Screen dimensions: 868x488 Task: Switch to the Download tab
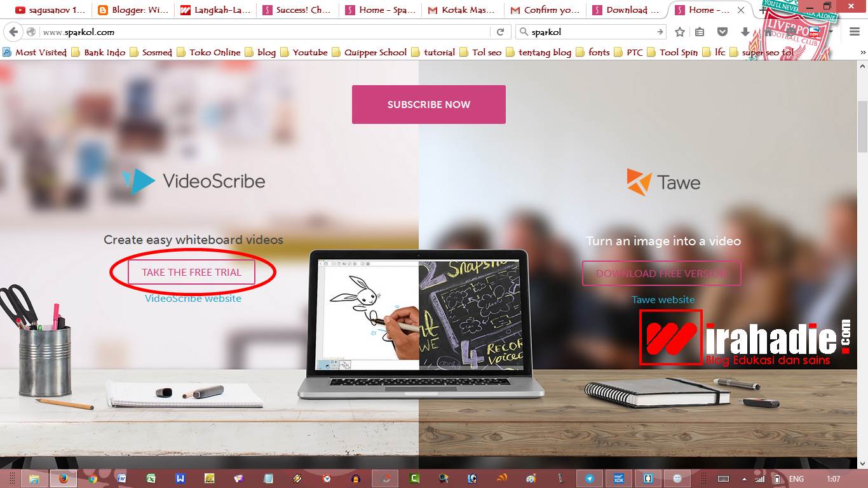tap(628, 10)
